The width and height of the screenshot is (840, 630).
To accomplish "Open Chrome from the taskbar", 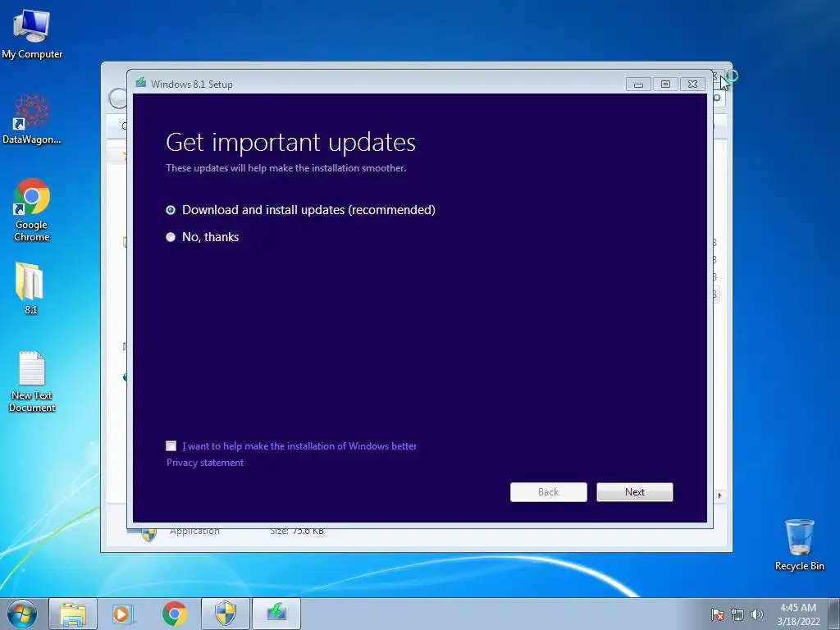I will click(x=174, y=614).
